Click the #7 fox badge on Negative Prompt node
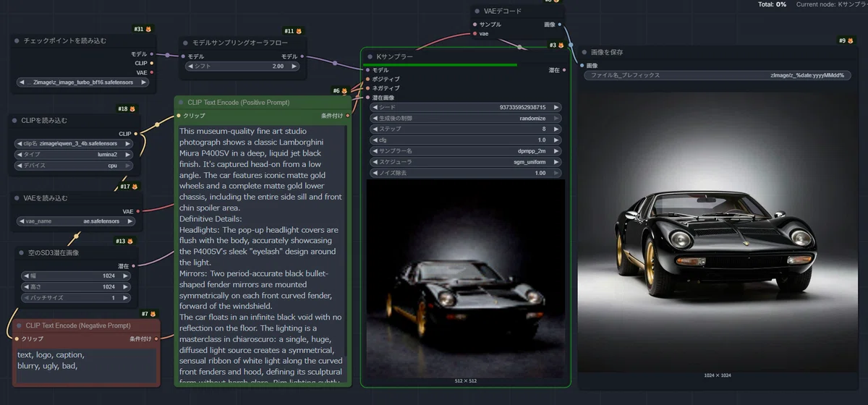The height and width of the screenshot is (405, 868). (x=149, y=314)
